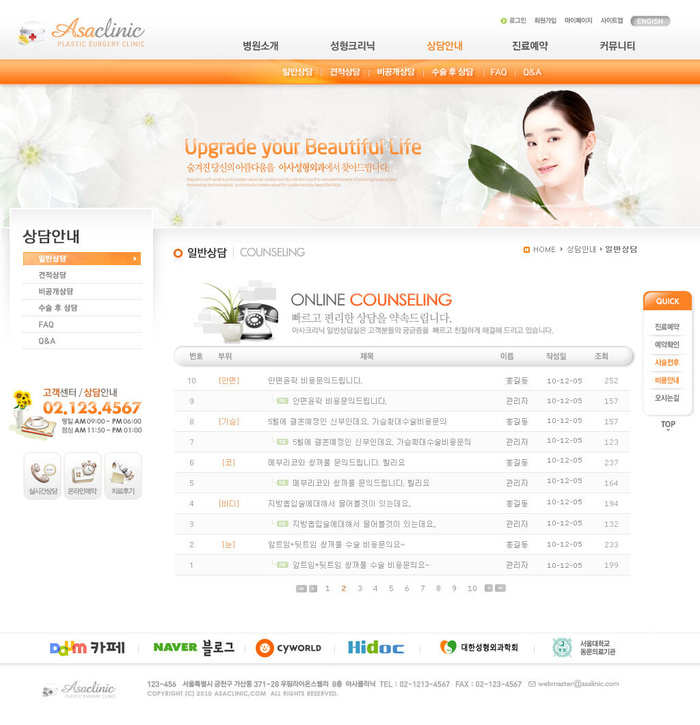Screen dimensions: 700x725
Task: Click the TOP arrow in Quick panel
Action: 667,425
